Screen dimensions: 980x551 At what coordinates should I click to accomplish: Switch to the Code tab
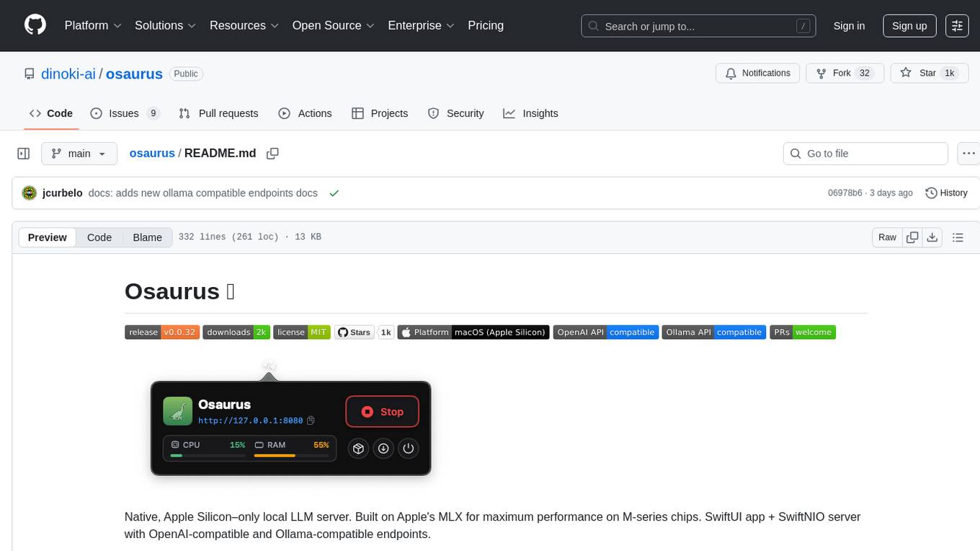[51, 113]
